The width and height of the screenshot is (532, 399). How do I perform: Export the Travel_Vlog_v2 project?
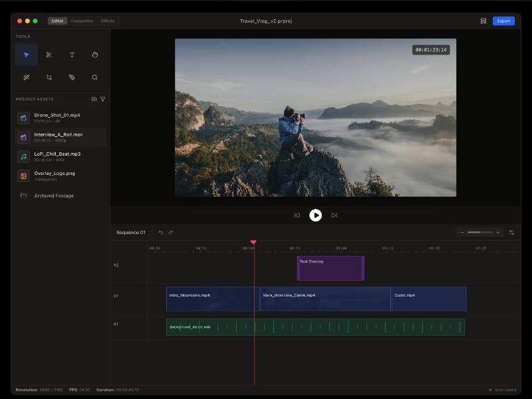coord(503,21)
